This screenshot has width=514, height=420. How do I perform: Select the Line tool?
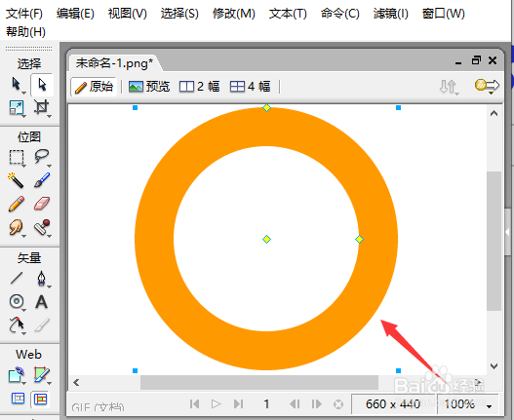[16, 279]
